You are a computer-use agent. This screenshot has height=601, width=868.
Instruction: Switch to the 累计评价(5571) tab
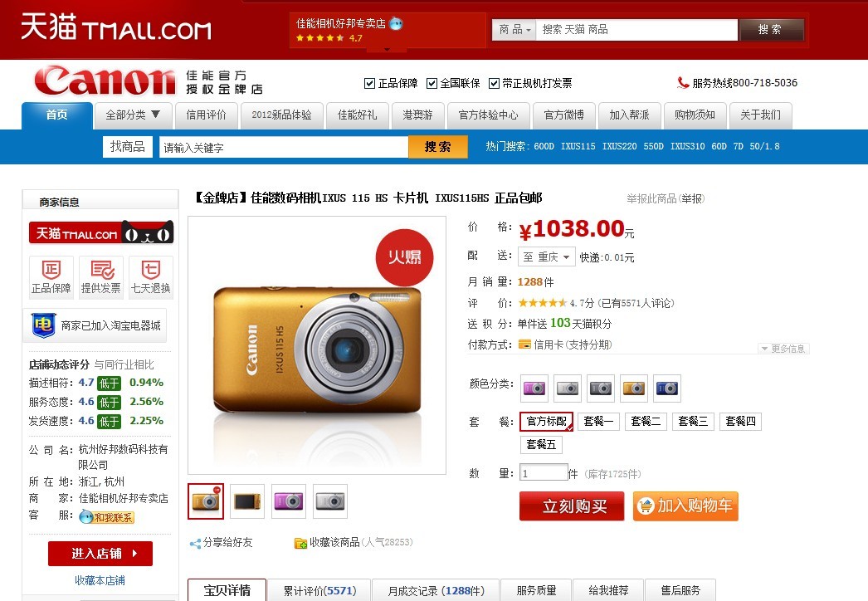pyautogui.click(x=319, y=590)
